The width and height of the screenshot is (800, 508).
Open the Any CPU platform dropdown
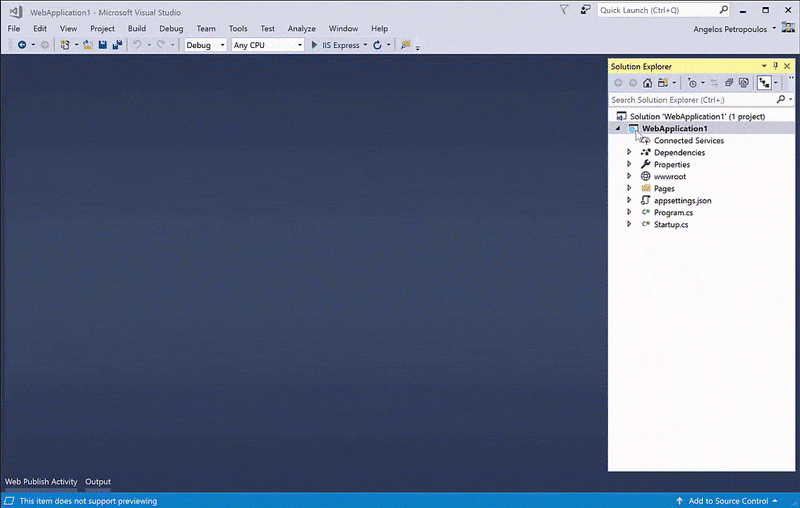point(266,45)
